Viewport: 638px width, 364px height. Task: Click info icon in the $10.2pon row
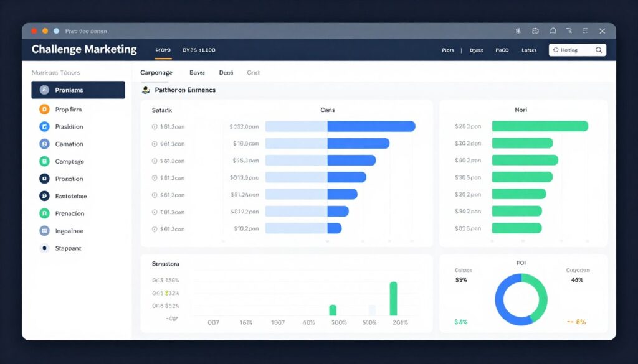click(x=155, y=229)
